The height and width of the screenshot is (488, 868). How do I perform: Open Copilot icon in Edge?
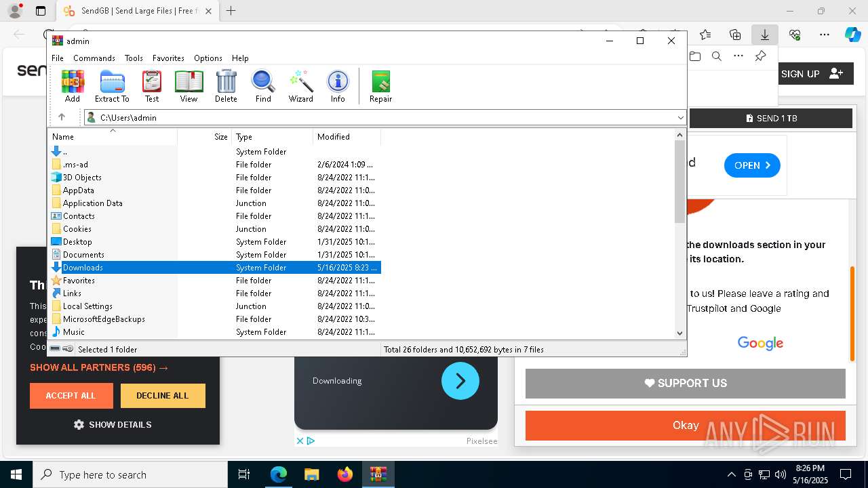[x=852, y=35]
